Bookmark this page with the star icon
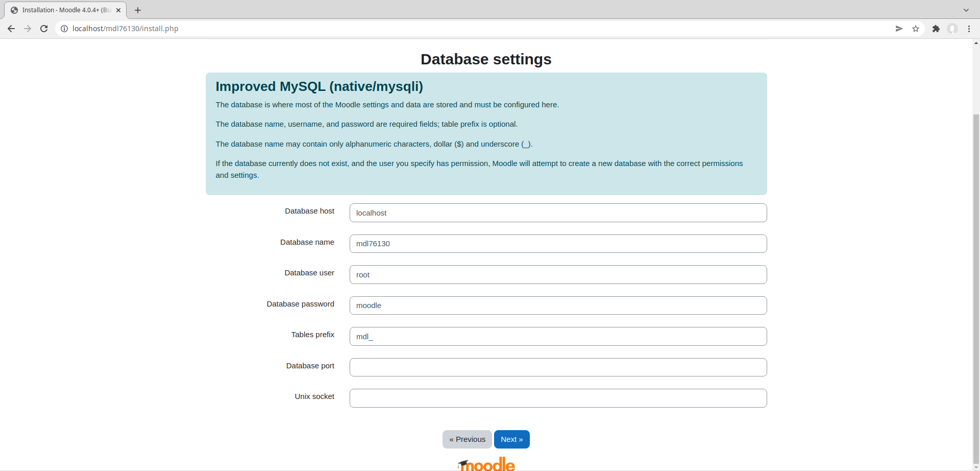This screenshot has height=471, width=980. pos(916,29)
